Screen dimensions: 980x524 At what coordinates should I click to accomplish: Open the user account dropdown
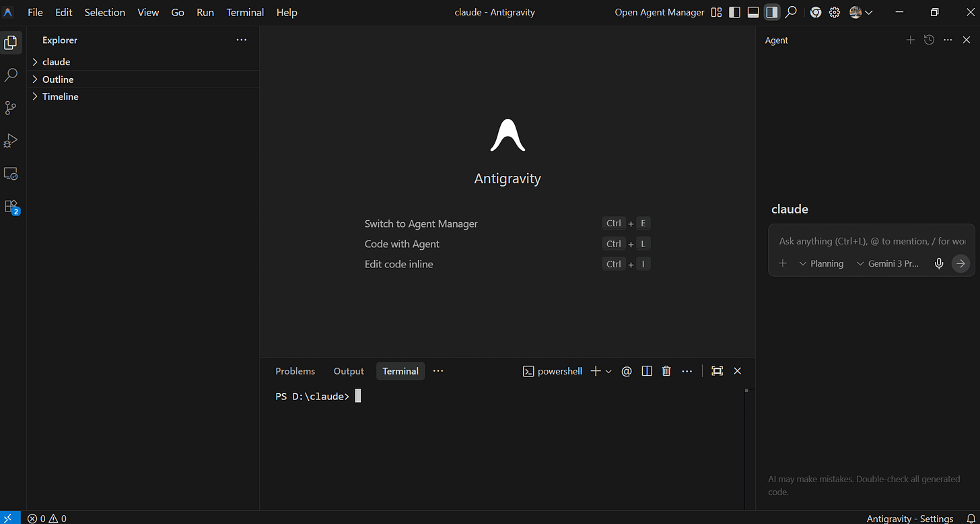(861, 12)
